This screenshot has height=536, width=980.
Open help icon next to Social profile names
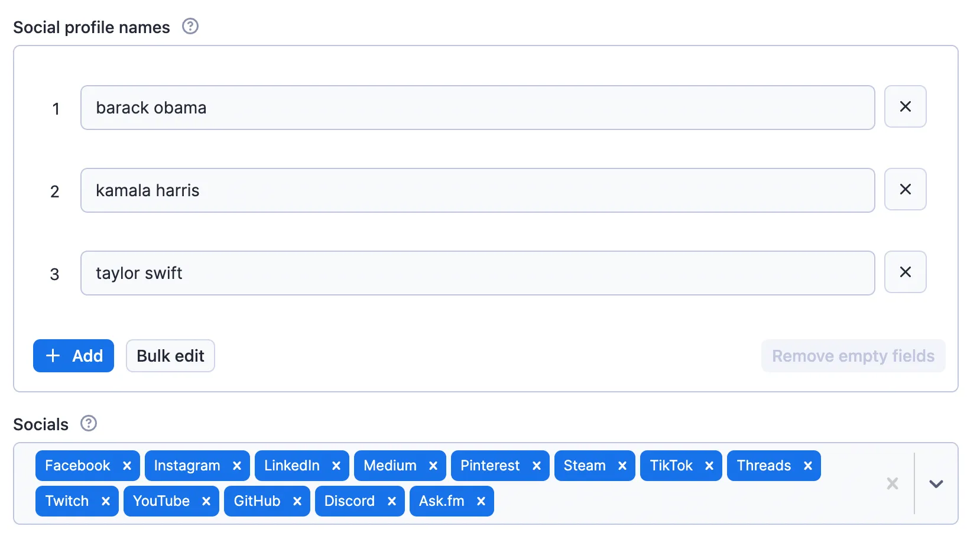coord(190,27)
